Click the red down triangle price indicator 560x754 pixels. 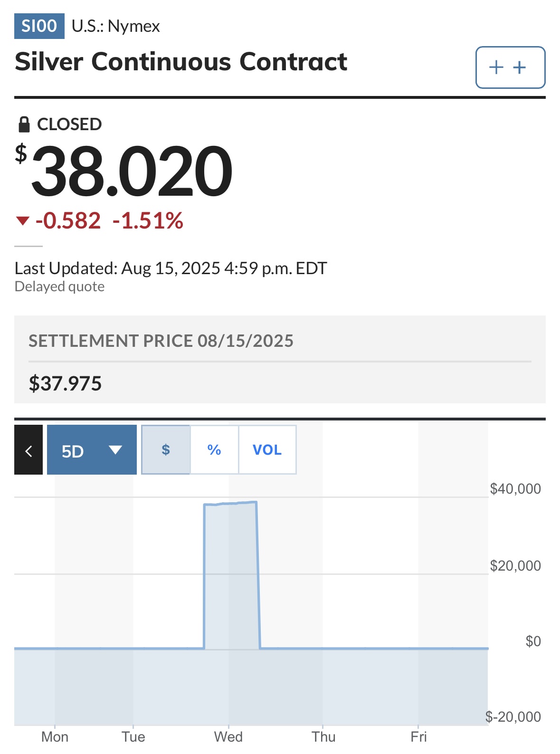point(22,220)
